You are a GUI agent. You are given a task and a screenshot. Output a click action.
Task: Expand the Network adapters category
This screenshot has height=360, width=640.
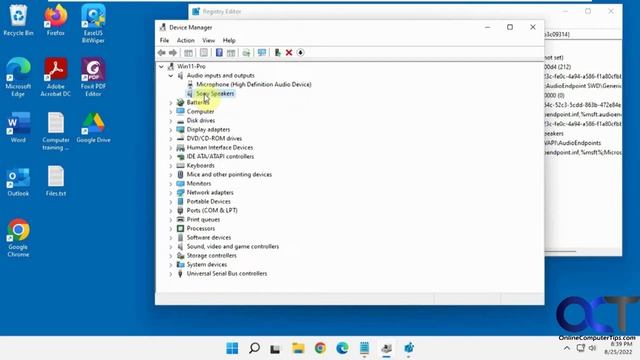tap(171, 193)
